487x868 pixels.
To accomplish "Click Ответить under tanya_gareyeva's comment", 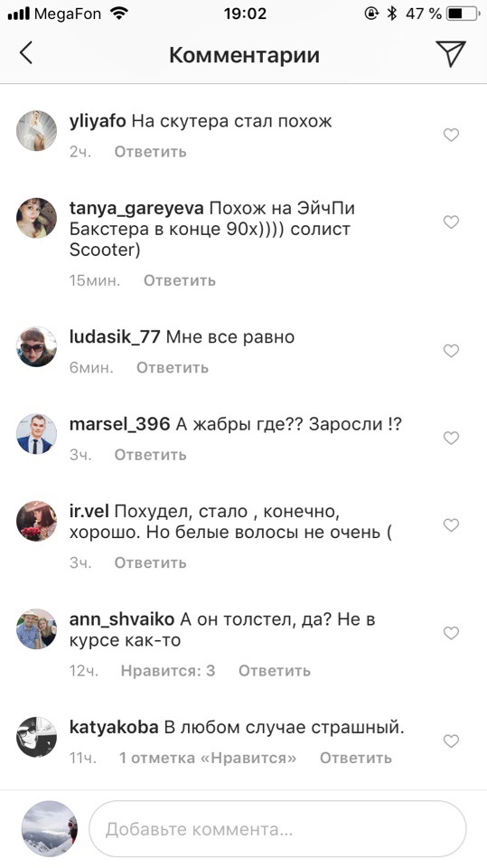I will pyautogui.click(x=180, y=280).
